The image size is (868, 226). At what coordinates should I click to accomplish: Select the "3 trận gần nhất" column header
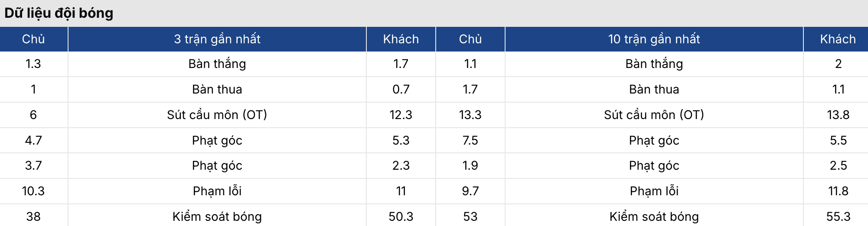(217, 39)
